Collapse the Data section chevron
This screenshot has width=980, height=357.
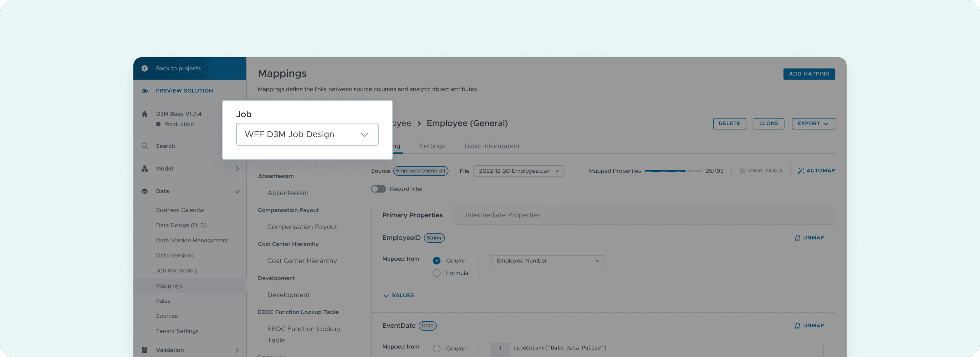point(237,191)
